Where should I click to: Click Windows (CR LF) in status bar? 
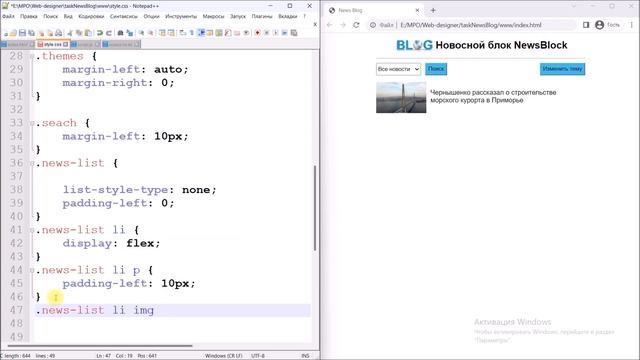coord(223,356)
